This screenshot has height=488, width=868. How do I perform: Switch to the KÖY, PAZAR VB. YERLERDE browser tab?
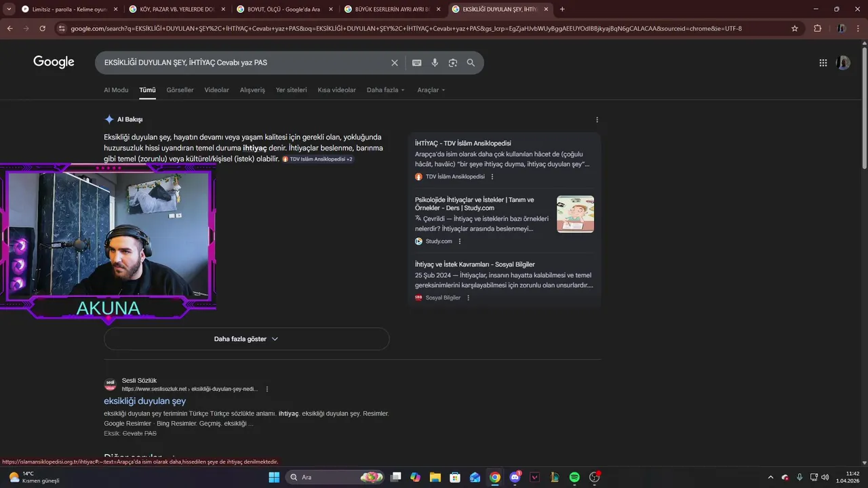pyautogui.click(x=176, y=9)
